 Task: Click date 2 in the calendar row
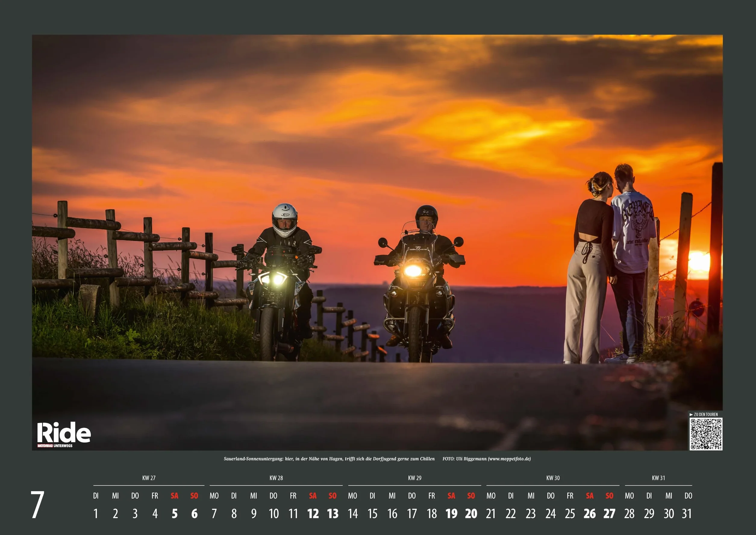coord(115,514)
